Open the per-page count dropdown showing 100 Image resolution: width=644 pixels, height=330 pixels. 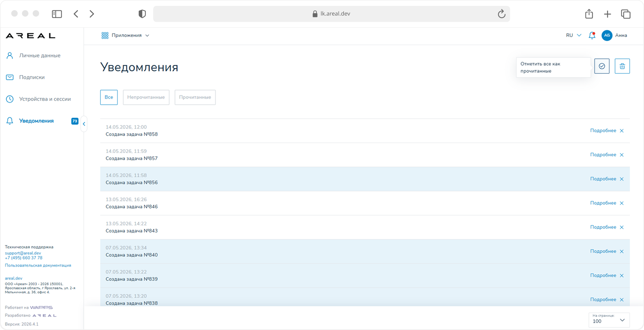[609, 320]
